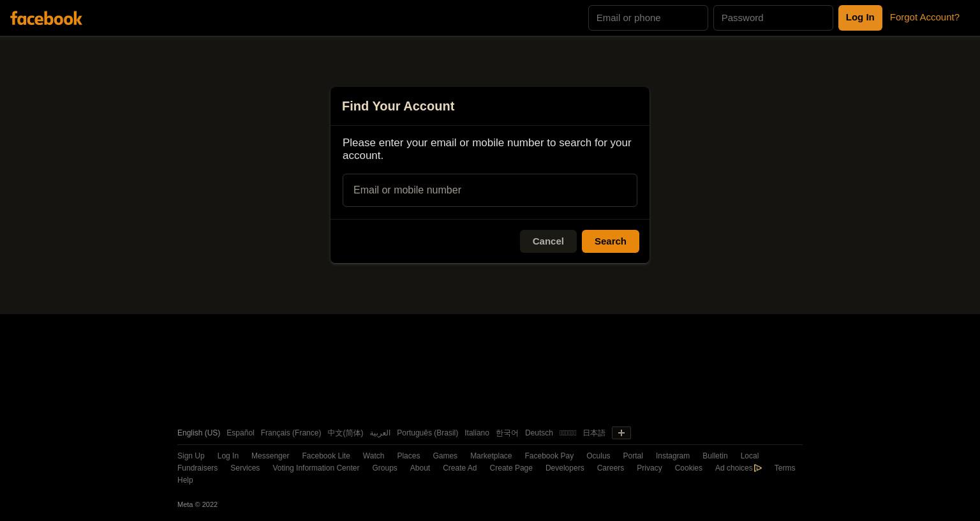Image resolution: width=980 pixels, height=521 pixels.
Task: Open the Games footer link
Action: tap(445, 456)
